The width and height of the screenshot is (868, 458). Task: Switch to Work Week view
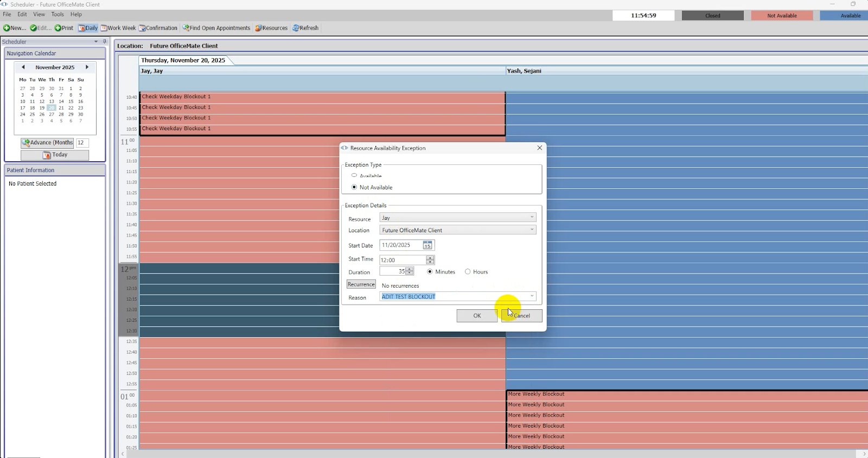pos(118,28)
